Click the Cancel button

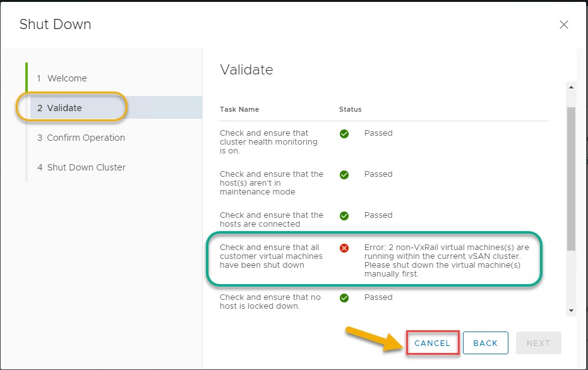(433, 343)
